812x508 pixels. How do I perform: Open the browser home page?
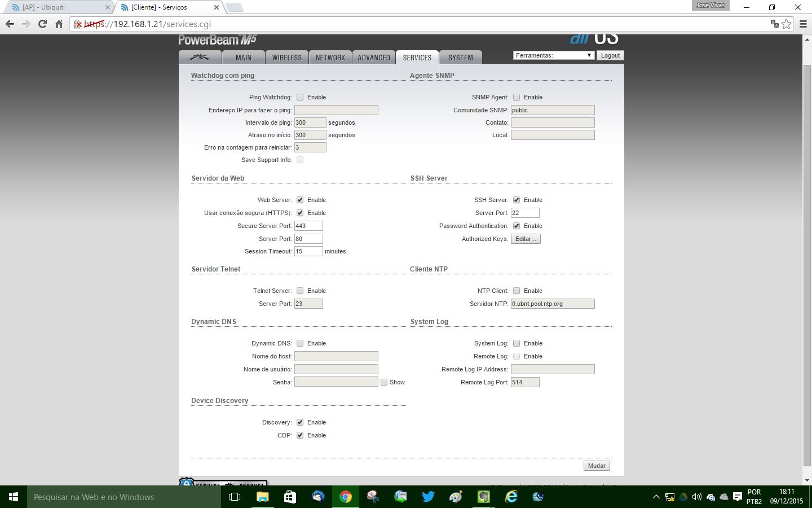[x=59, y=24]
